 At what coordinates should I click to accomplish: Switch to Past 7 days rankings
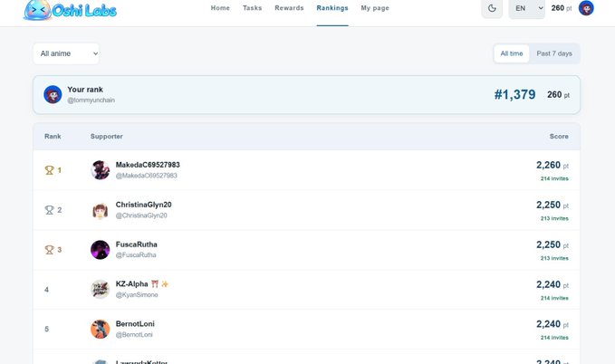(554, 53)
